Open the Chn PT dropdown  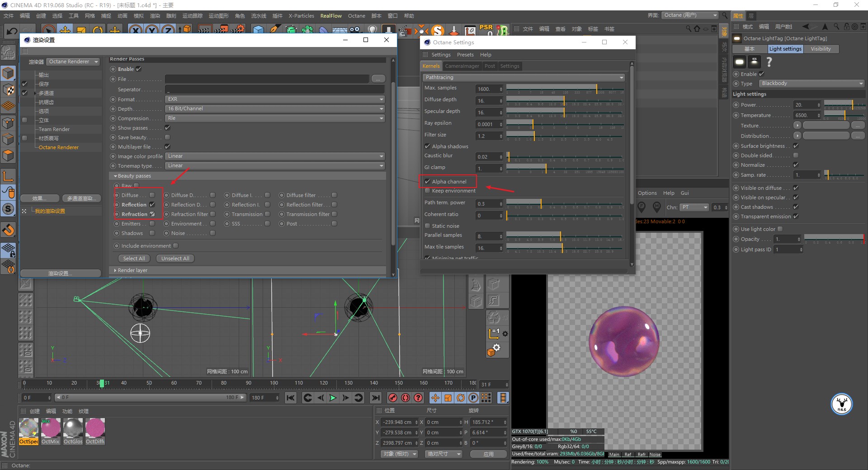pyautogui.click(x=694, y=207)
